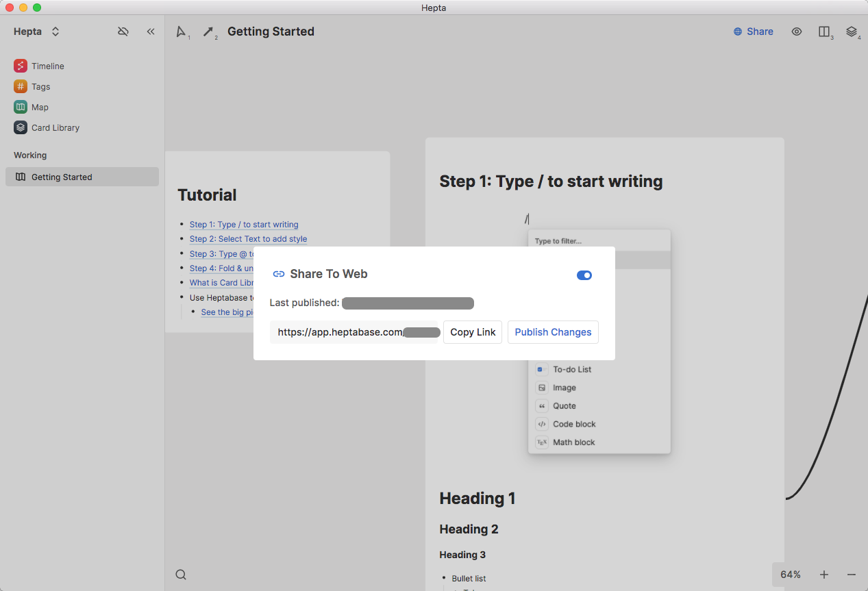Click the Heading 3 text in the card
The width and height of the screenshot is (868, 591).
click(462, 555)
